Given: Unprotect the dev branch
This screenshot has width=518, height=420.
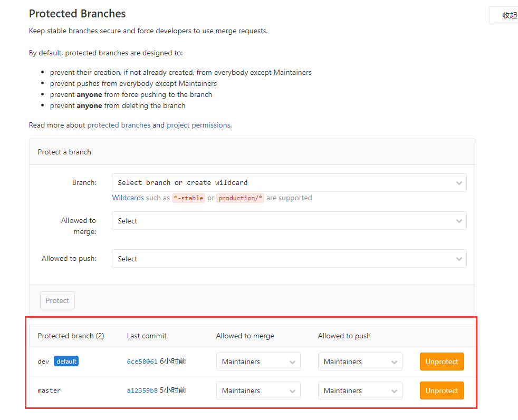Looking at the screenshot, I should point(442,362).
